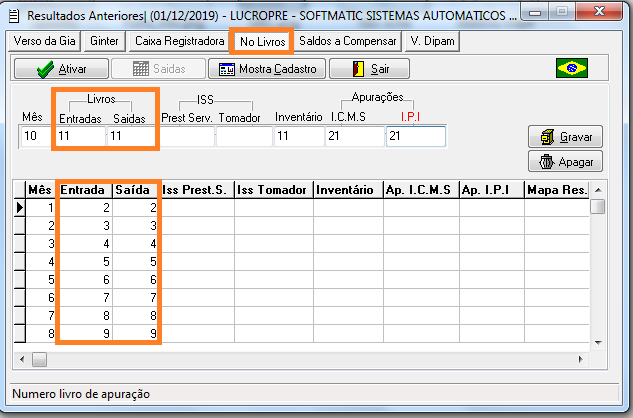
Task: Click the Mostra Cadastro window icon
Action: [227, 69]
